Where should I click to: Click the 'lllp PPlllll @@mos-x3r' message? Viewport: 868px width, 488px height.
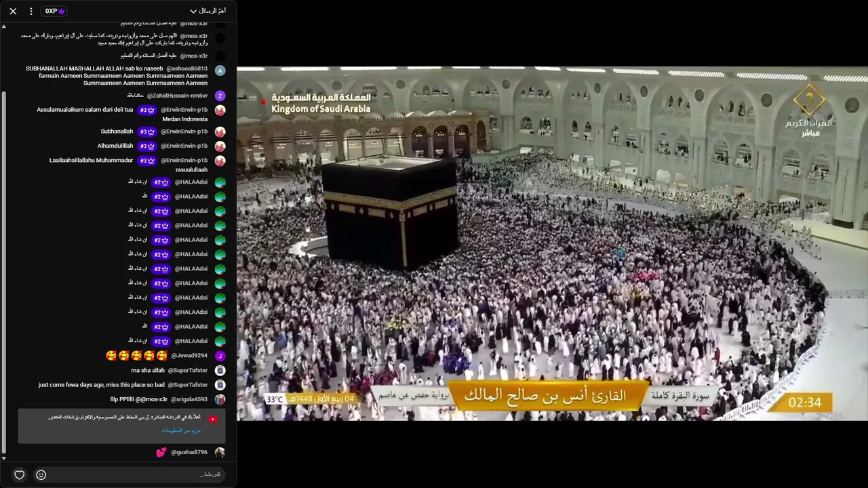139,400
